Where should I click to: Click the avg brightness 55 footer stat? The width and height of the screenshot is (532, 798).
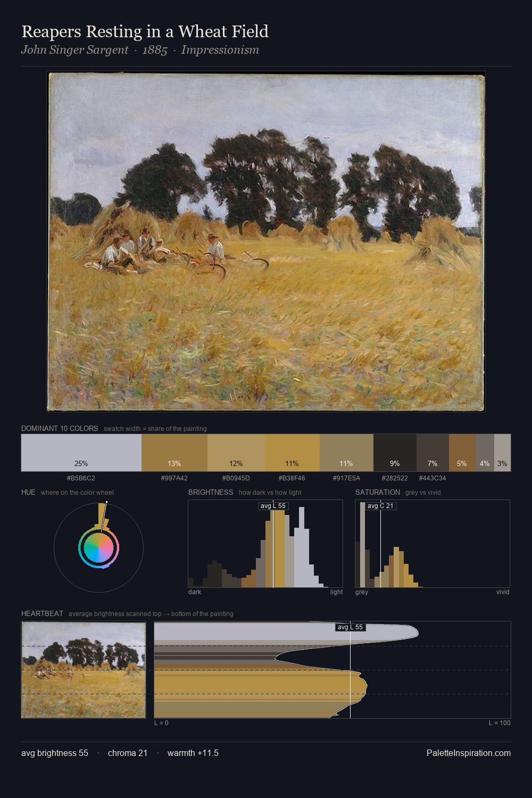tap(55, 753)
